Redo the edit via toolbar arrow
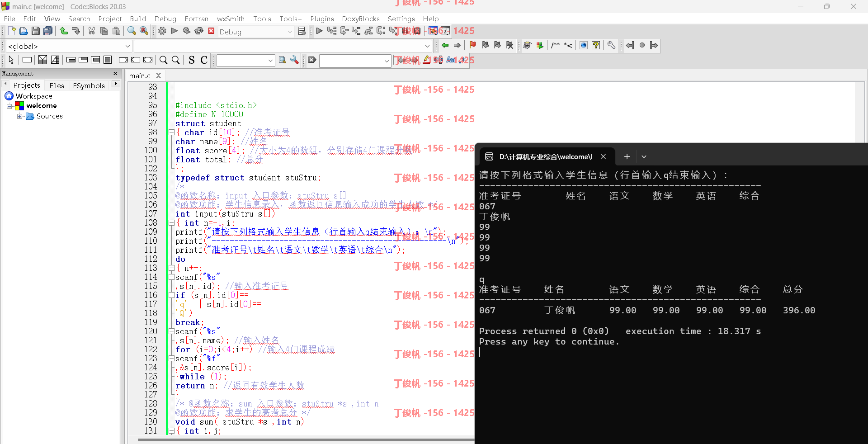Viewport: 868px width, 444px height. (x=76, y=31)
